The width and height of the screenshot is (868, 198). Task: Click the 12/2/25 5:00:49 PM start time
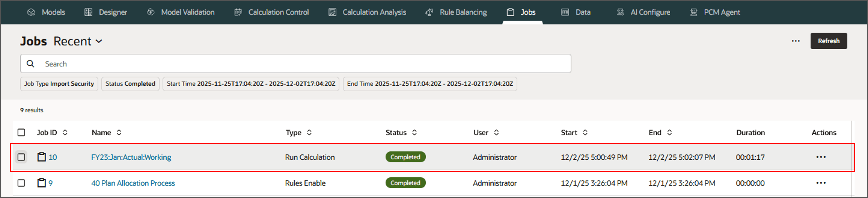pos(594,157)
